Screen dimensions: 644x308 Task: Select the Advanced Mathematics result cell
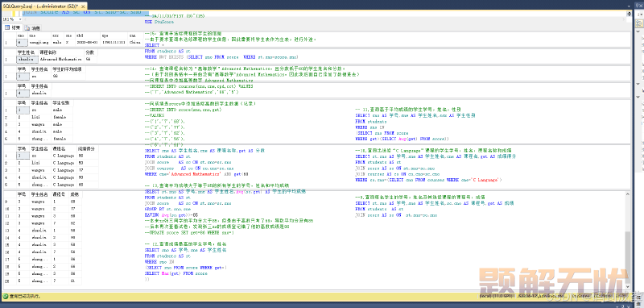point(61,59)
